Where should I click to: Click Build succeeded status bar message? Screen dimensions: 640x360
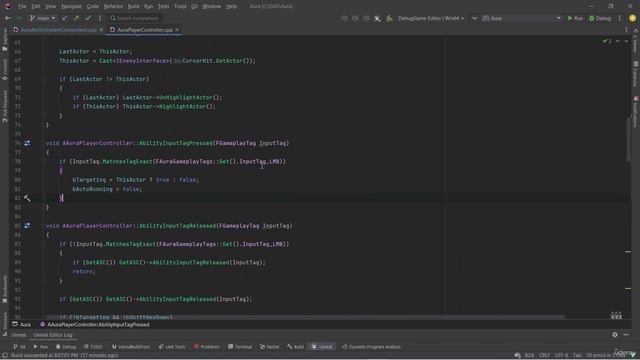click(64, 355)
